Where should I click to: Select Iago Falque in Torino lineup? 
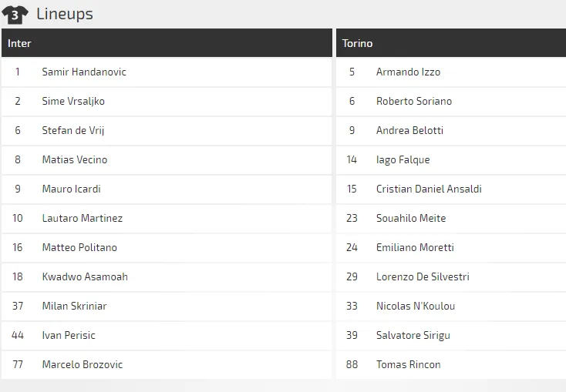(403, 159)
